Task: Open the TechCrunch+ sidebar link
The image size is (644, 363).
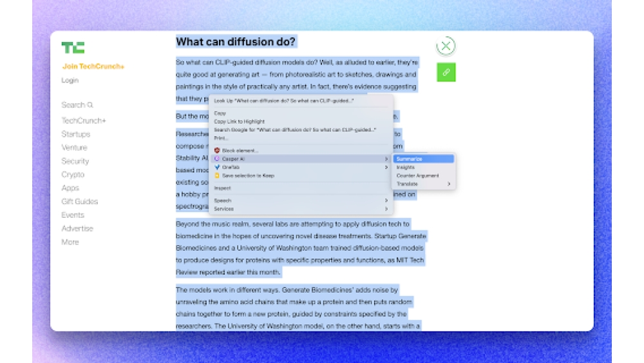Action: 84,121
